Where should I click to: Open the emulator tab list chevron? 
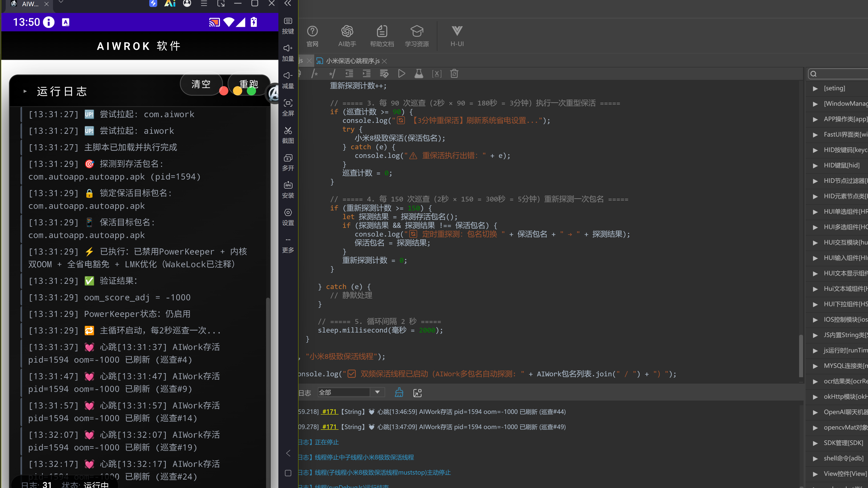61,2
